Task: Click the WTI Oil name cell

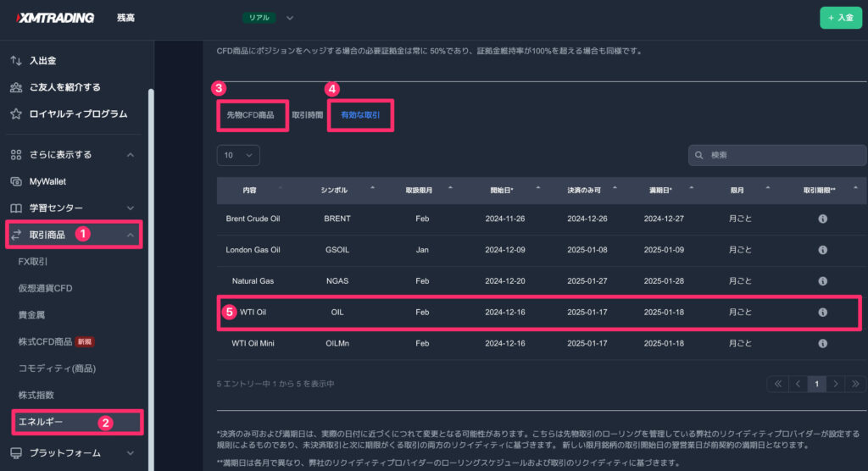Action: pos(253,312)
